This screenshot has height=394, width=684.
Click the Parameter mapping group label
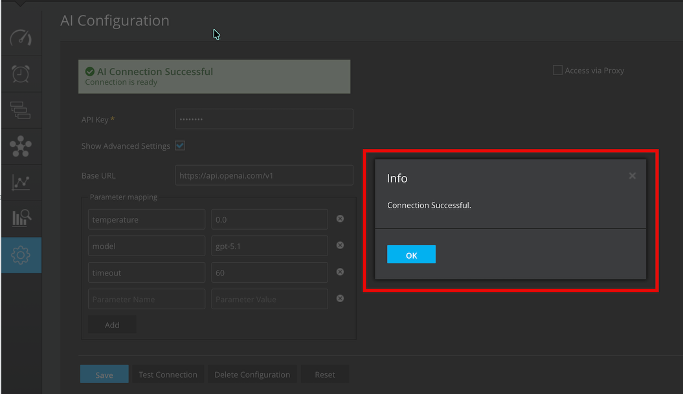123,197
